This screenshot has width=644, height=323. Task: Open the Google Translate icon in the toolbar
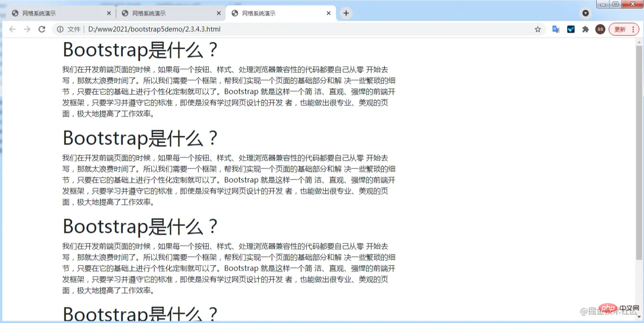click(556, 29)
